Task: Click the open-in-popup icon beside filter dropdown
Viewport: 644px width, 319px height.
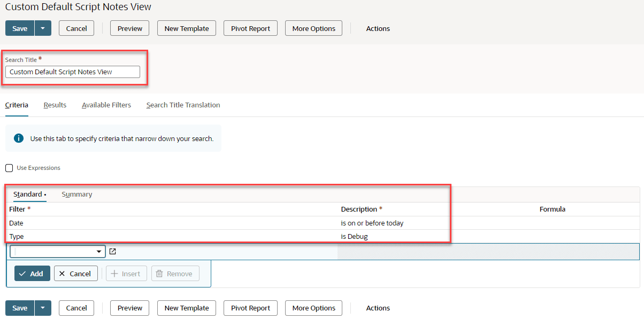Action: coord(113,251)
